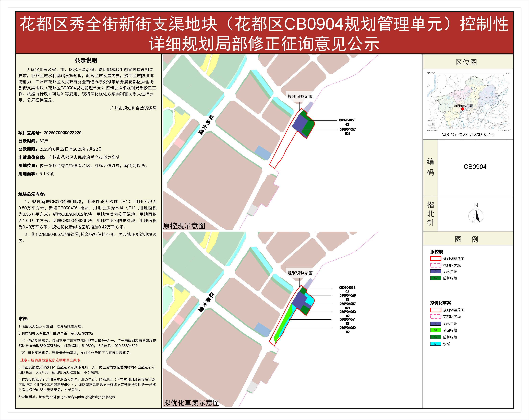Screen dimensions: 529x420
Task: Click blue U21 drainage parcel in 原控规 map
Action: [300, 123]
